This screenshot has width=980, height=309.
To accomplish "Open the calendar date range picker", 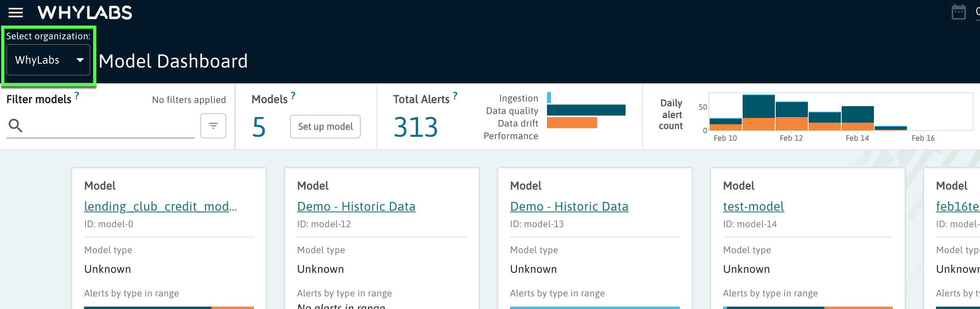I will coord(958,12).
